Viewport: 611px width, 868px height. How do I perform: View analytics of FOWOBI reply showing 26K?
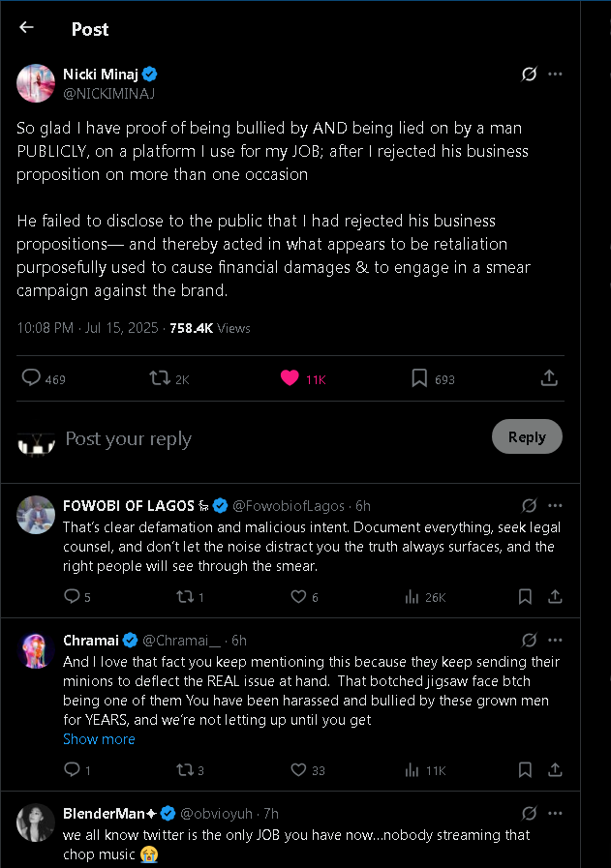[x=411, y=597]
